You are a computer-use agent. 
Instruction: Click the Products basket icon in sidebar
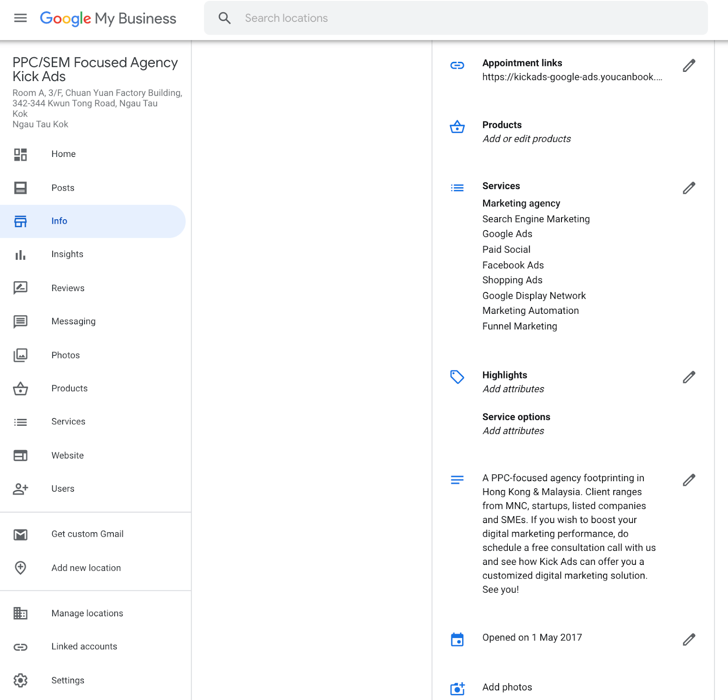(x=20, y=388)
